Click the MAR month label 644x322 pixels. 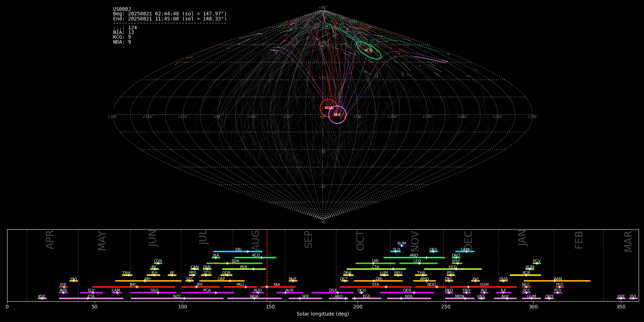click(628, 241)
